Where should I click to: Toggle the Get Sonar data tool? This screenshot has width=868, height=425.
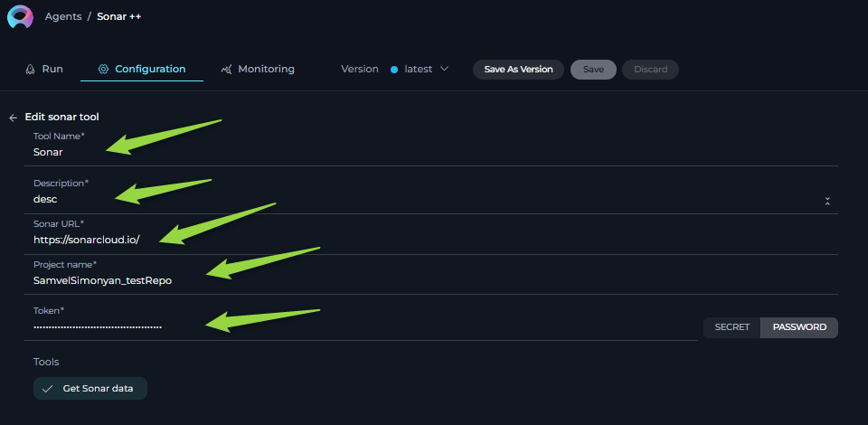click(90, 389)
